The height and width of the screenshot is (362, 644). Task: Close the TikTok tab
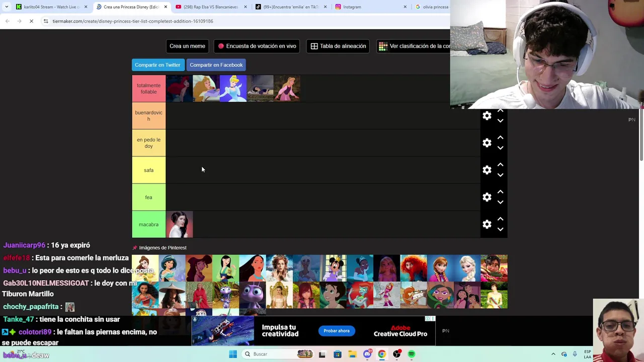(325, 7)
